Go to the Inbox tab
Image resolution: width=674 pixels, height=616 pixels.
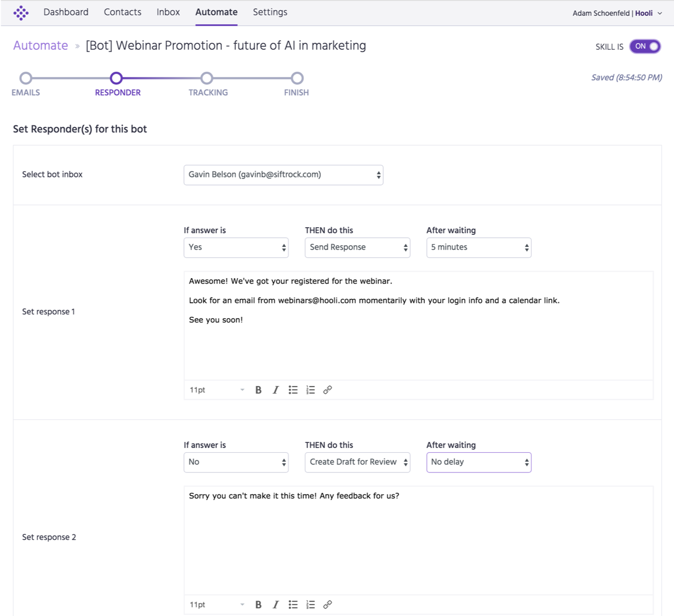(x=168, y=12)
